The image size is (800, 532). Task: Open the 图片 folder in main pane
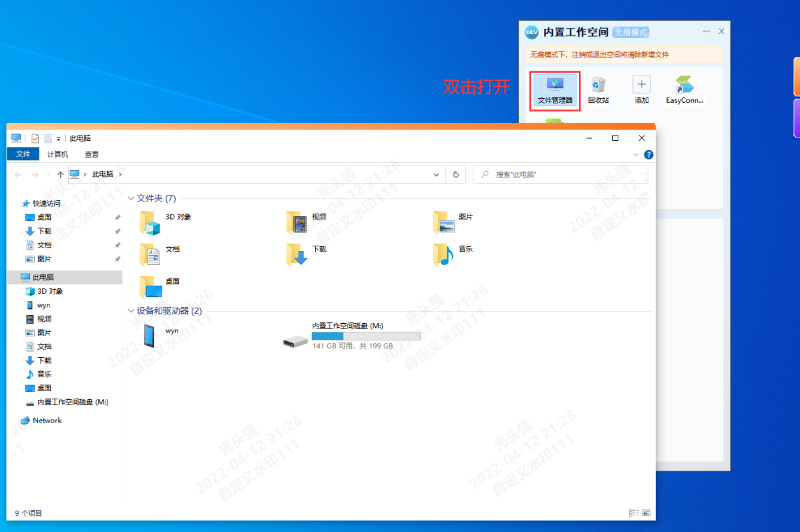(443, 222)
